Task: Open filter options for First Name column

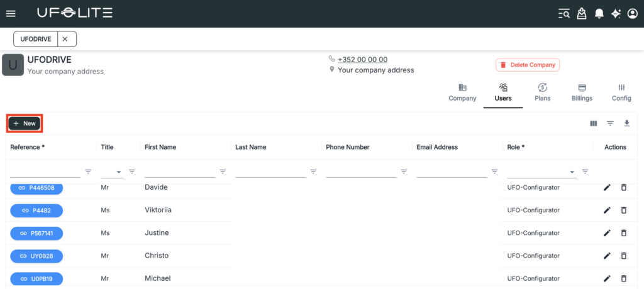Action: pyautogui.click(x=223, y=172)
